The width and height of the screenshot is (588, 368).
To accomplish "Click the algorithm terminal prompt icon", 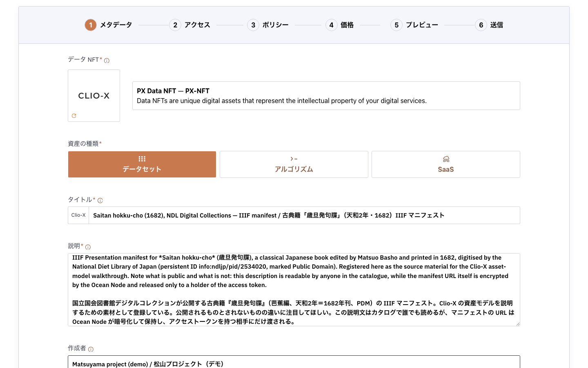I will click(x=294, y=159).
